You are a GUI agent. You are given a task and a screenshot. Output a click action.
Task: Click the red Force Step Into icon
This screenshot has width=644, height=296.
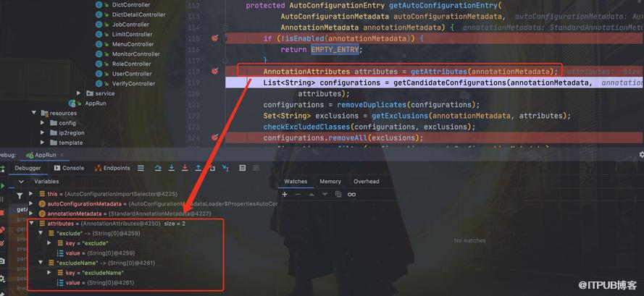pyautogui.click(x=185, y=168)
